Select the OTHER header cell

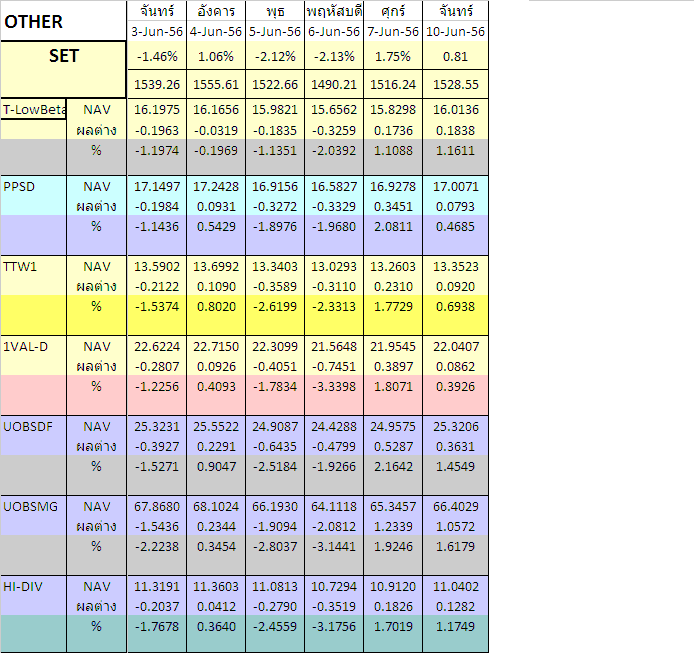tap(63, 21)
